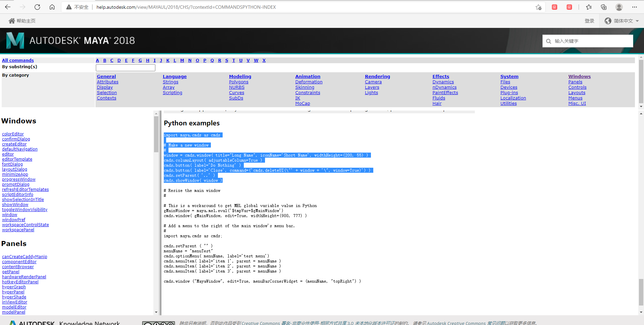The height and width of the screenshot is (325, 644).
Task: Jump to letter A commands
Action: click(x=98, y=60)
